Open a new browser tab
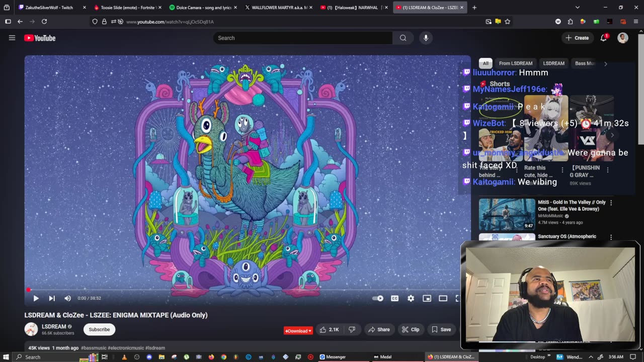Image resolution: width=644 pixels, height=362 pixels. [474, 8]
